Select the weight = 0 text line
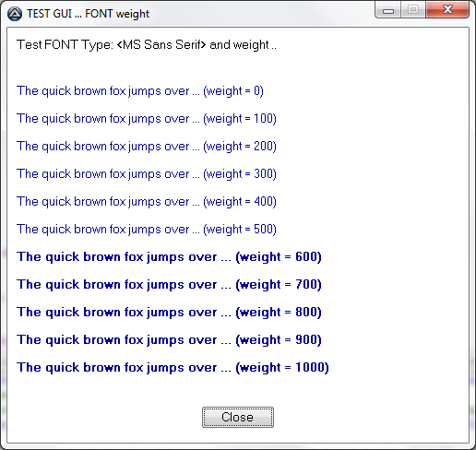This screenshot has width=476, height=450. pyautogui.click(x=140, y=91)
